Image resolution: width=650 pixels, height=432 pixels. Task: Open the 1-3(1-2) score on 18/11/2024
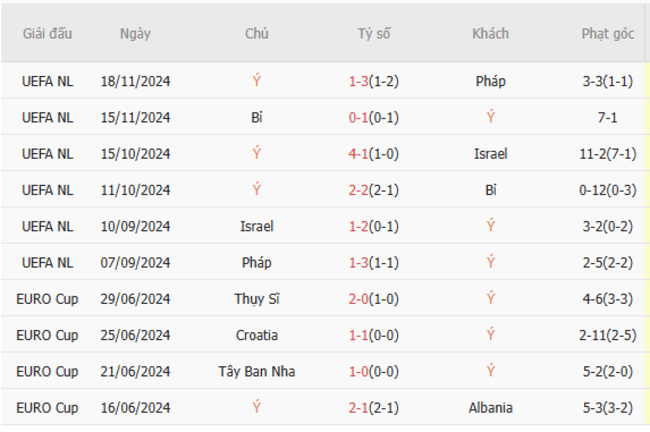tap(374, 82)
